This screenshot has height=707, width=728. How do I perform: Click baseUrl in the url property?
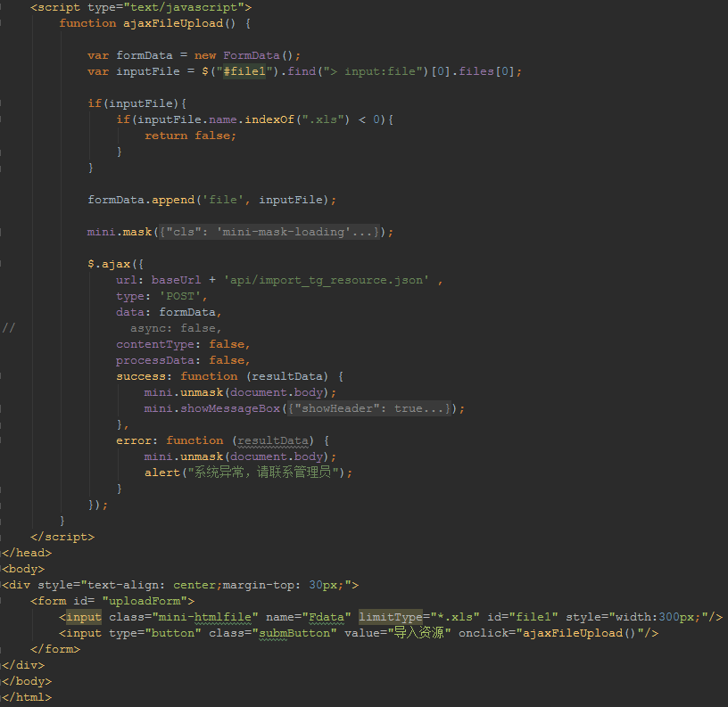click(x=176, y=280)
